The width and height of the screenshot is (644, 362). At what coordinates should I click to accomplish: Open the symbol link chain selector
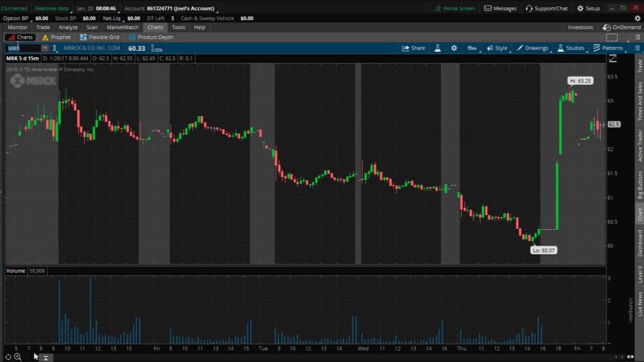55,48
